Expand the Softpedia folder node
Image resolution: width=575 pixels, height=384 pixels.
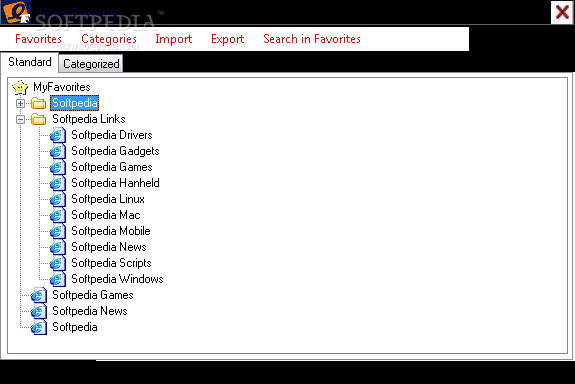[x=21, y=103]
